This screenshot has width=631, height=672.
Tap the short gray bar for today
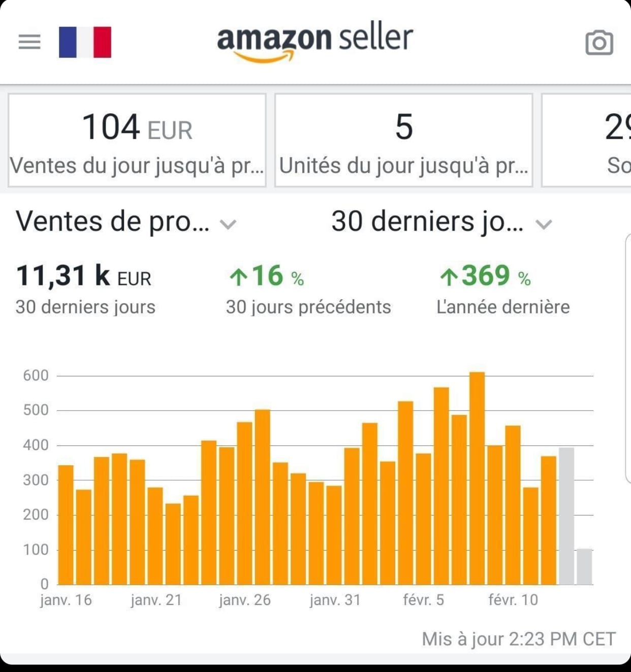tap(584, 566)
